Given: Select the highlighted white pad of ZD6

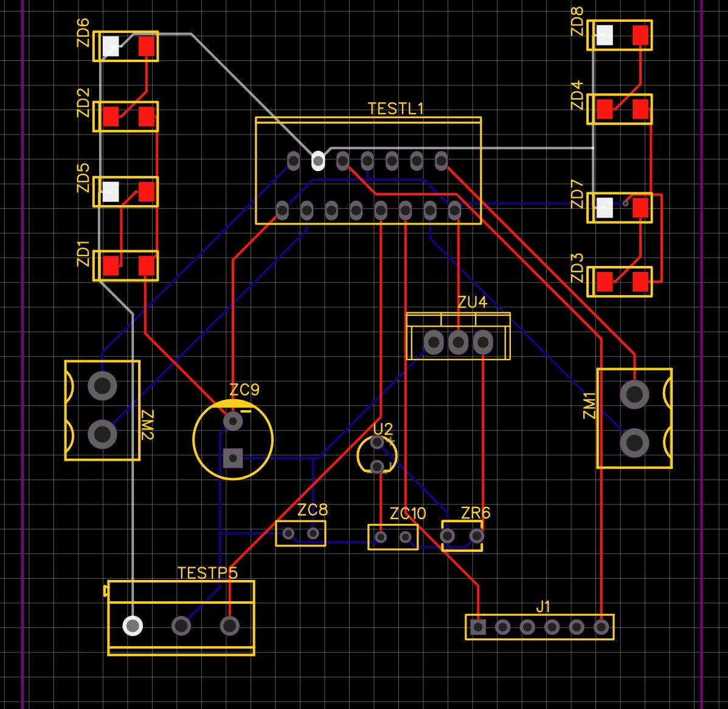Looking at the screenshot, I should 111,46.
